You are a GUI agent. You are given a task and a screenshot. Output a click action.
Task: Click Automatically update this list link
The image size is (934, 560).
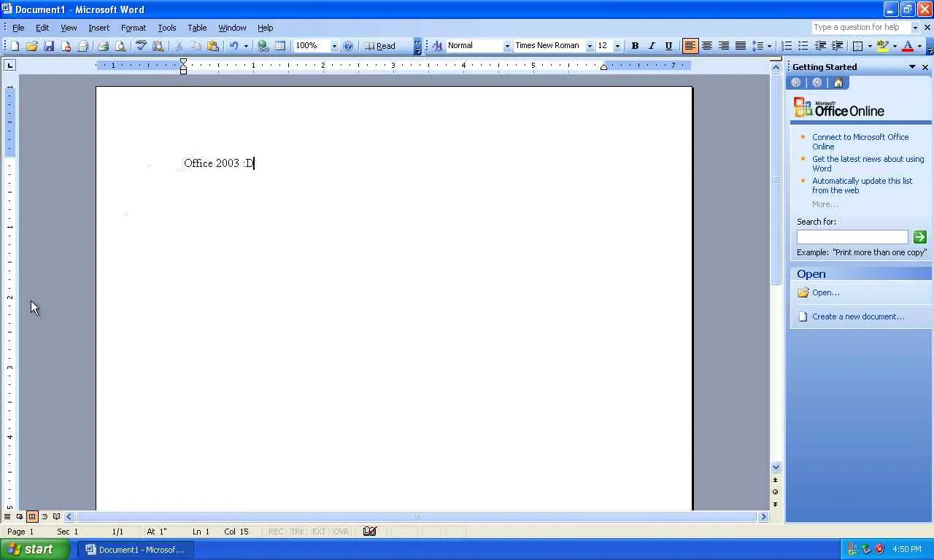(862, 185)
